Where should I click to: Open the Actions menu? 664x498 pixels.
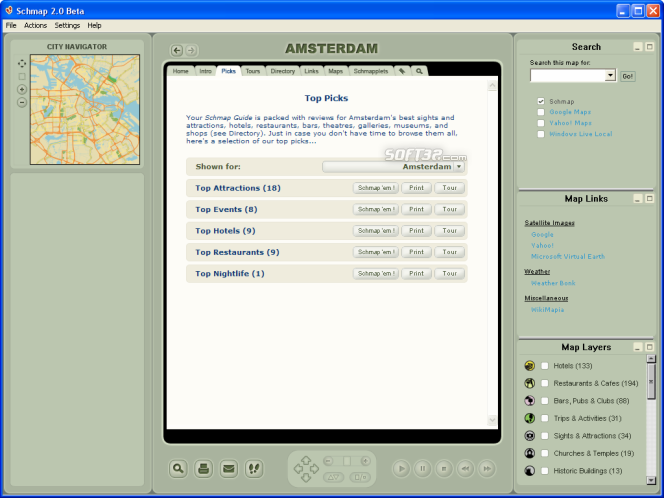(x=35, y=25)
